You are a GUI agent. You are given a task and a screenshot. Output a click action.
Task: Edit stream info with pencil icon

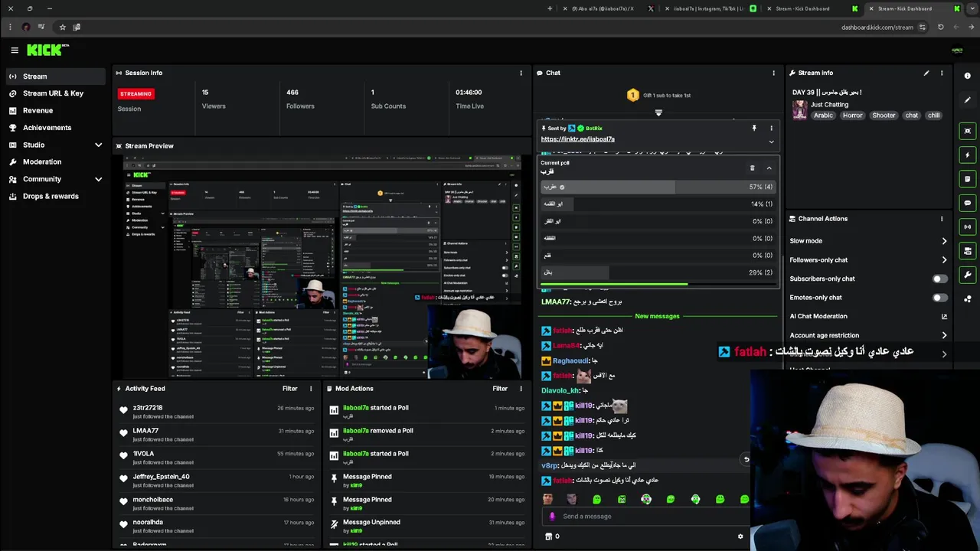pos(926,73)
